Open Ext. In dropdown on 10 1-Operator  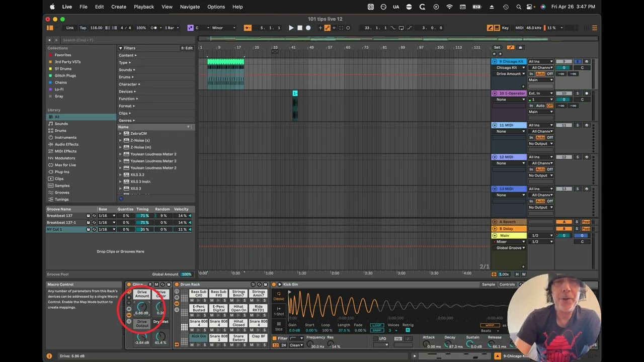pos(540,94)
